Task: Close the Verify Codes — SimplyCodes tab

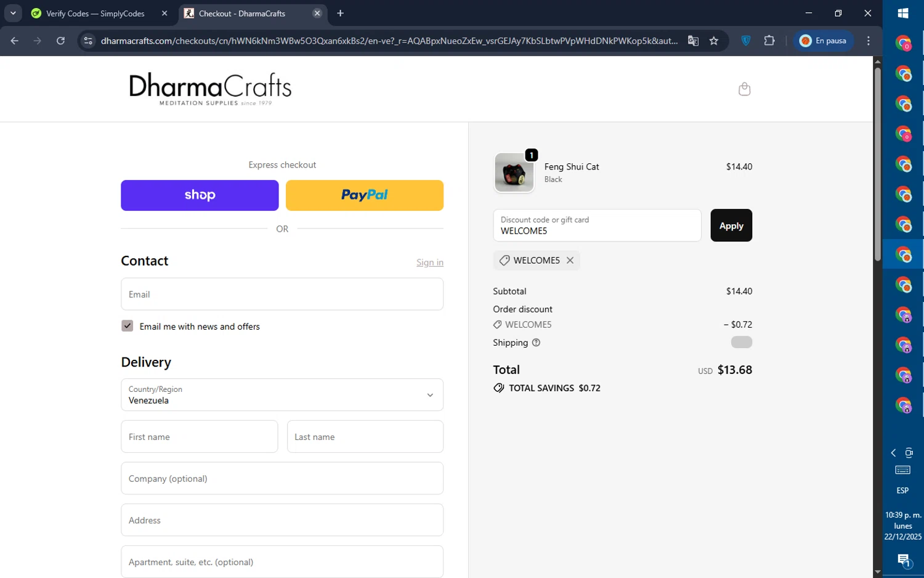Action: pyautogui.click(x=164, y=14)
